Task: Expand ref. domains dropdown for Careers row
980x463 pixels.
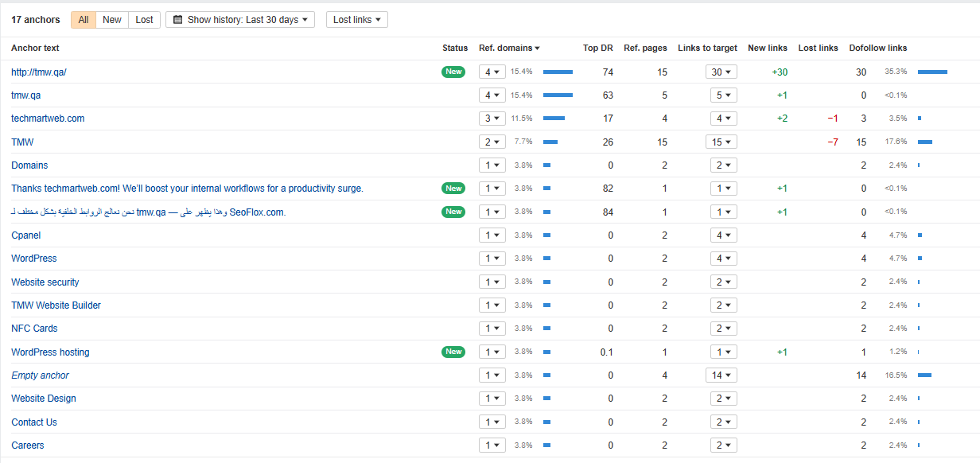Action: [492, 445]
